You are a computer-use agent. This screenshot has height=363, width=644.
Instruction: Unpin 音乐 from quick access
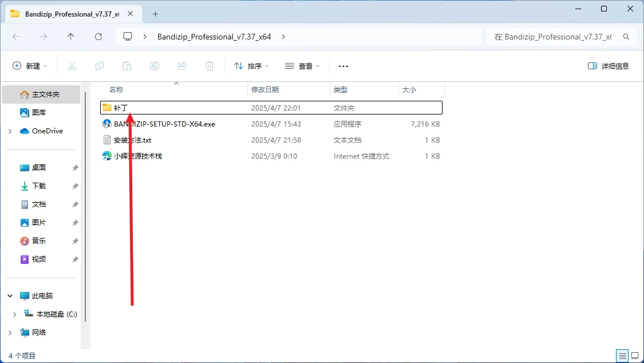pyautogui.click(x=75, y=241)
